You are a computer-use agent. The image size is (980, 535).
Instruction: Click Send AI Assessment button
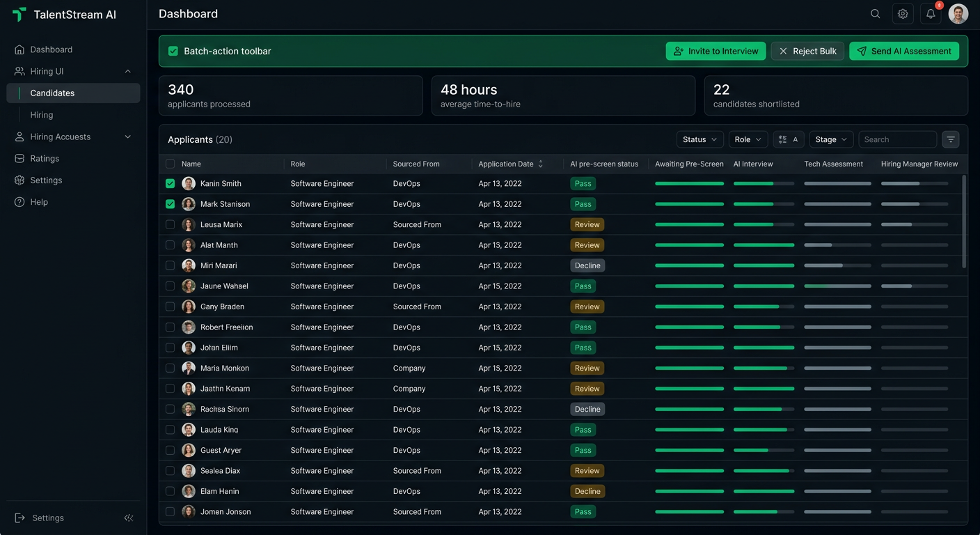pos(904,51)
